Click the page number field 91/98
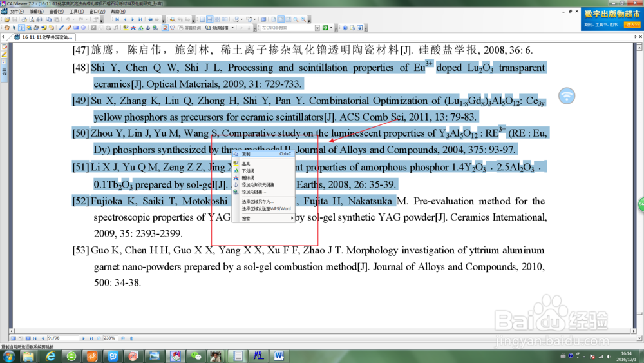The height and width of the screenshot is (363, 644). 62,338
